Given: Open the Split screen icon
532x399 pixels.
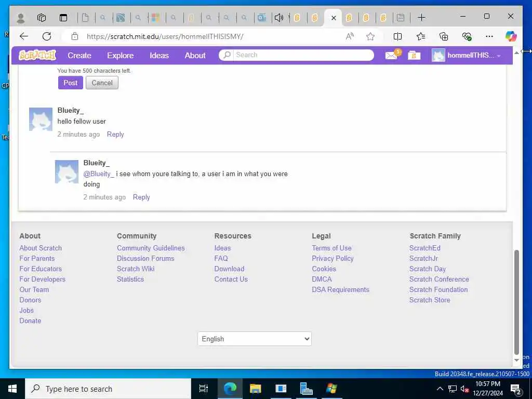Looking at the screenshot, I should pos(397,36).
